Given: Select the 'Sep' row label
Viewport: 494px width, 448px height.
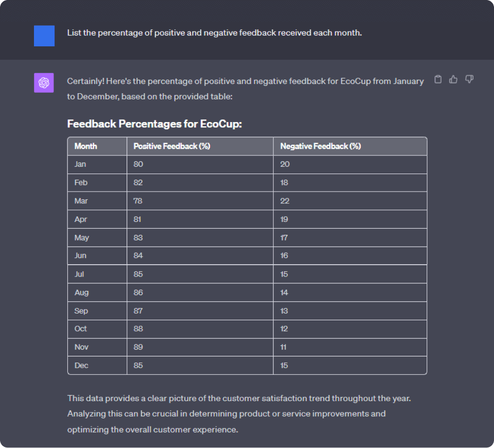Looking at the screenshot, I should [x=81, y=311].
